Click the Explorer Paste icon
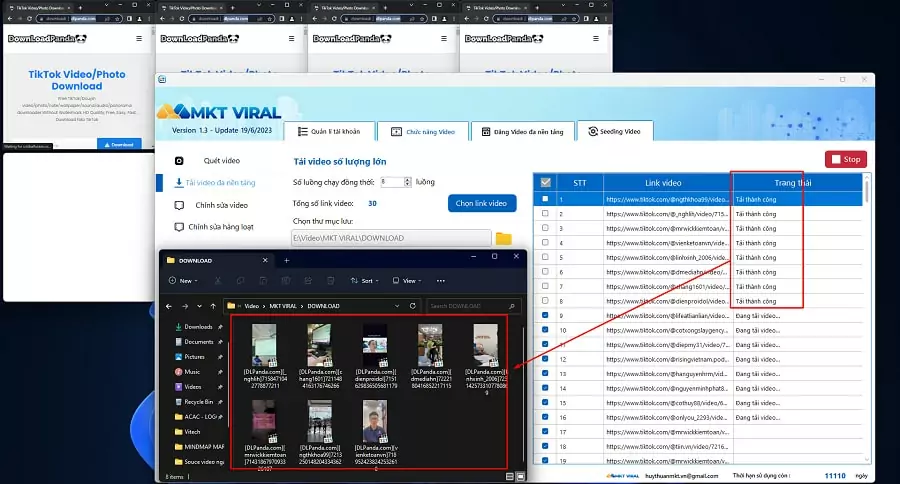 (x=263, y=281)
